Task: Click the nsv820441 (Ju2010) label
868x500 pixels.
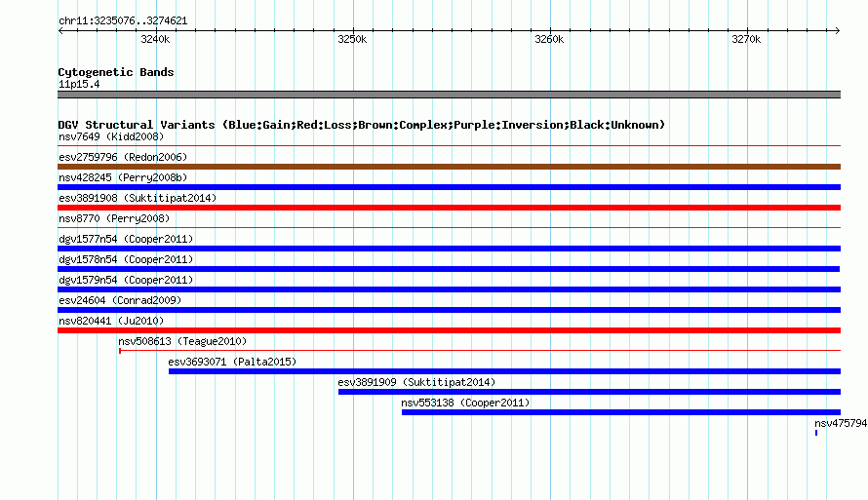Action: (111, 321)
